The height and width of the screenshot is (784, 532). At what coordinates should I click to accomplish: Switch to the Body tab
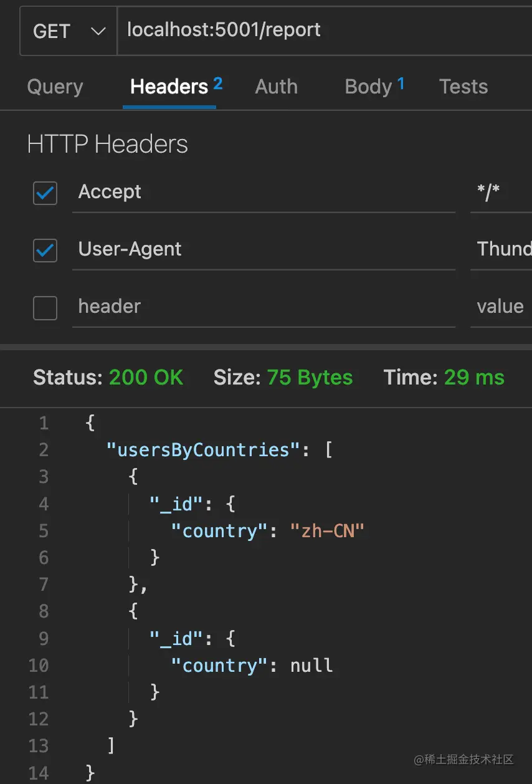368,87
